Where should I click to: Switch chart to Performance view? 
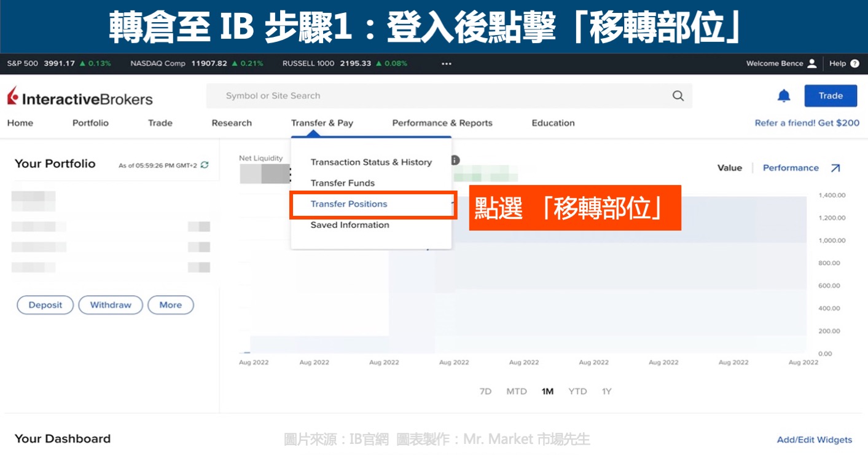[791, 168]
